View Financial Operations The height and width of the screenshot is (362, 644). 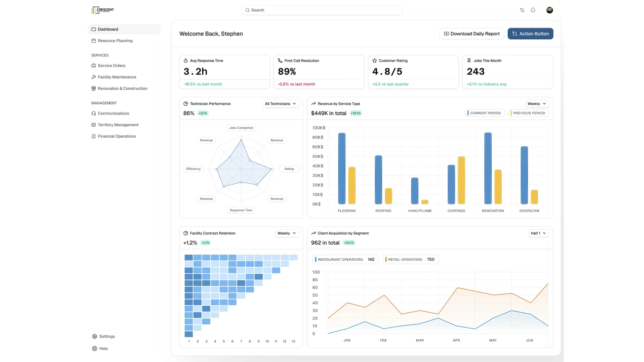(x=124, y=136)
